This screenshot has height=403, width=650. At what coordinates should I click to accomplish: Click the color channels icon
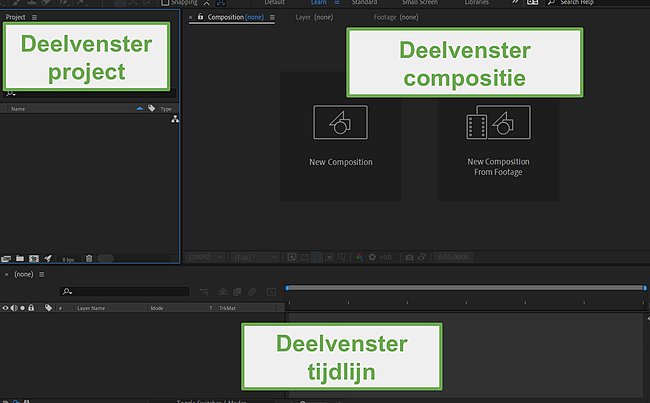point(359,257)
